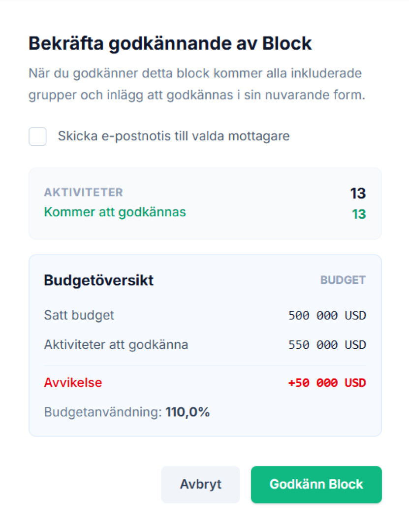Select the 500 000 USD amount
Image resolution: width=409 pixels, height=532 pixels.
(327, 315)
